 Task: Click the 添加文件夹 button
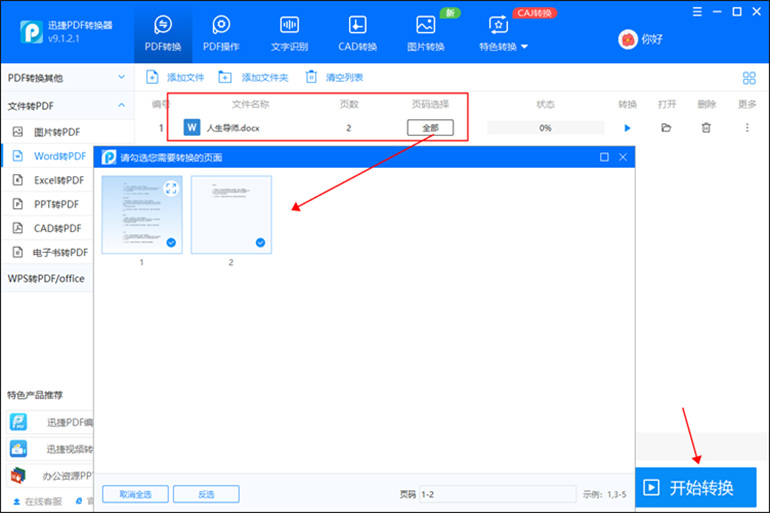tap(253, 77)
